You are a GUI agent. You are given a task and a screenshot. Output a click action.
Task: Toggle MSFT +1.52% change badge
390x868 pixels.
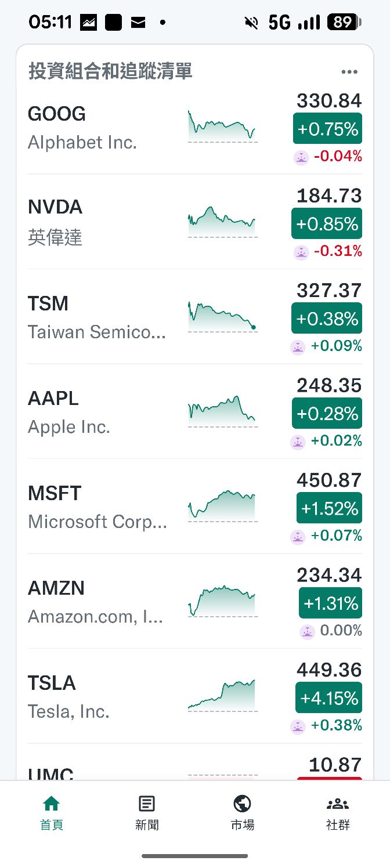click(329, 508)
